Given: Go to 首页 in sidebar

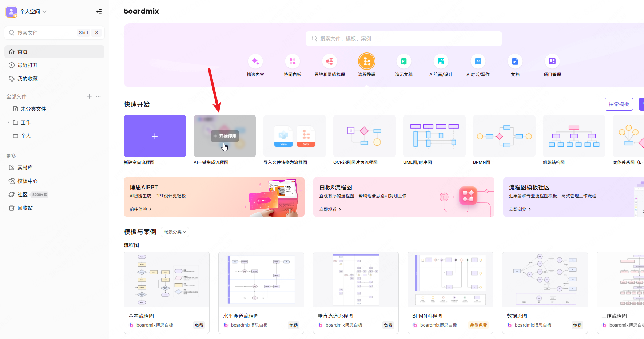Looking at the screenshot, I should (54, 52).
